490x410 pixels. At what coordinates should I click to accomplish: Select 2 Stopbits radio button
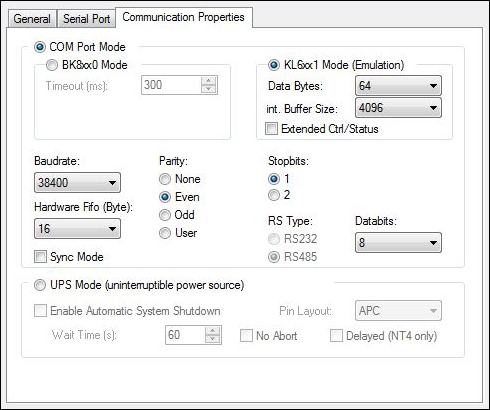click(274, 195)
